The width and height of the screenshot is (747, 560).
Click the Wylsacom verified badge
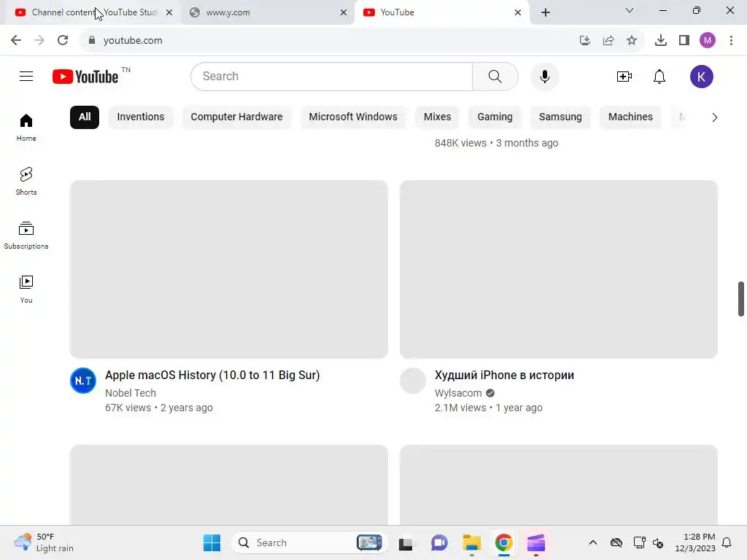coord(490,393)
